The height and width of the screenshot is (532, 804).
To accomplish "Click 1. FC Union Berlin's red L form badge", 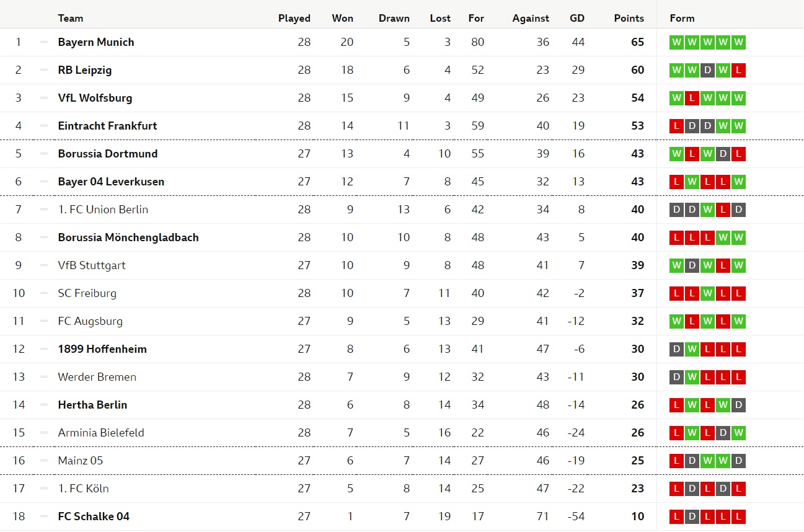I will (723, 210).
